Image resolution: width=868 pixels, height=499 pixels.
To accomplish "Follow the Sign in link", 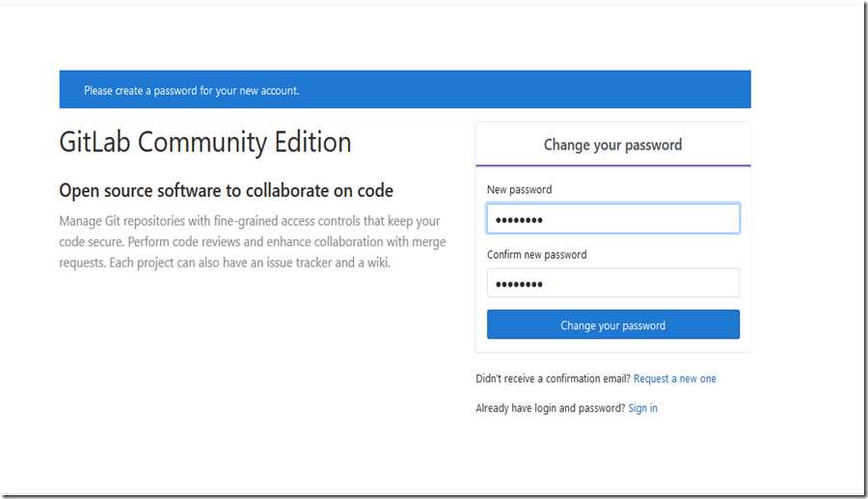I will (642, 408).
